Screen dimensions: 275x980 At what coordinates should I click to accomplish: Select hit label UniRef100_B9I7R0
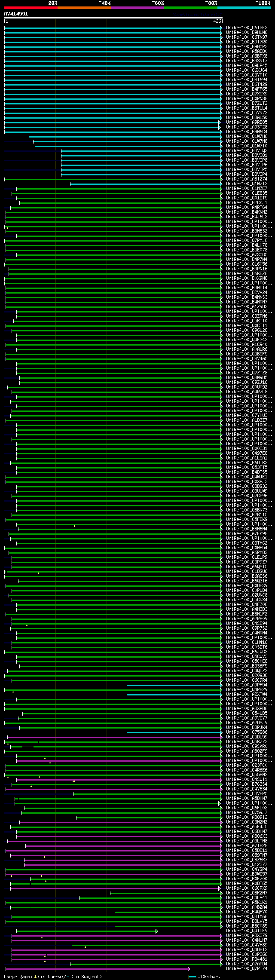247,42
